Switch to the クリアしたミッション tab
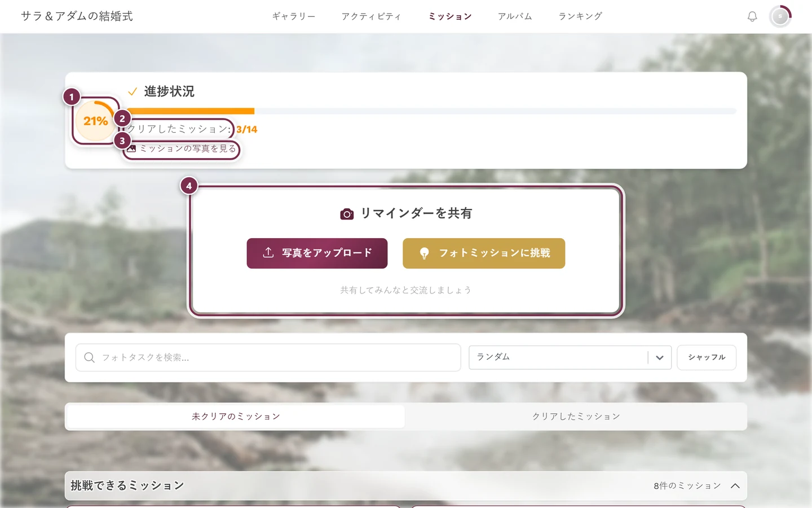This screenshot has width=812, height=508. pos(576,417)
